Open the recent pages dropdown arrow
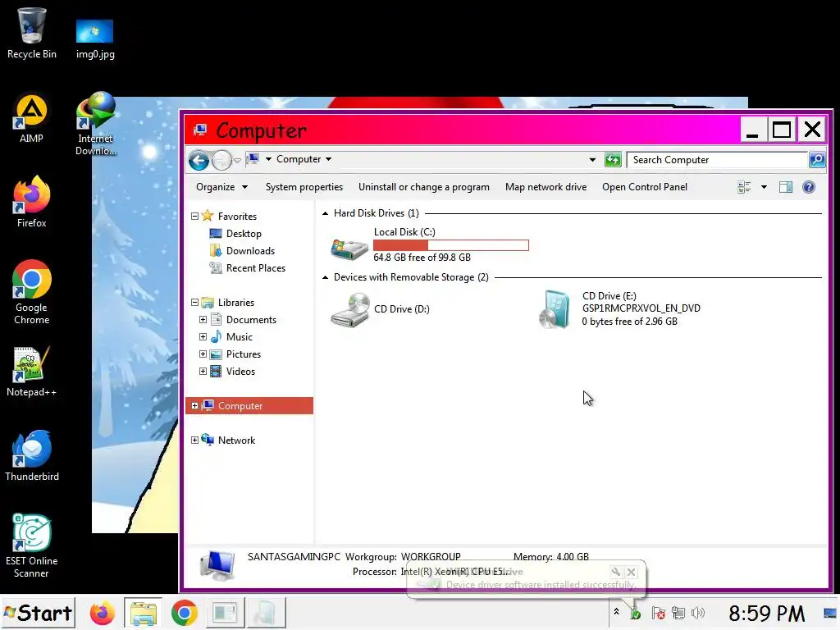This screenshot has height=630, width=840. coord(237,160)
